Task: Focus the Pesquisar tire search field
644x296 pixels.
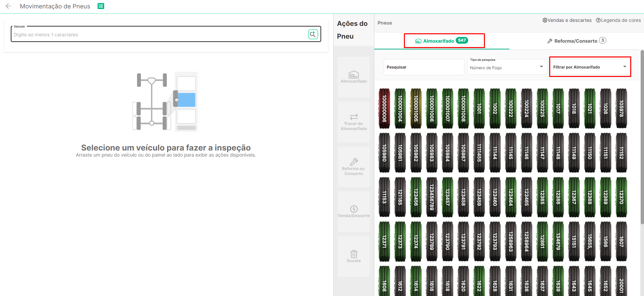Action: point(424,67)
